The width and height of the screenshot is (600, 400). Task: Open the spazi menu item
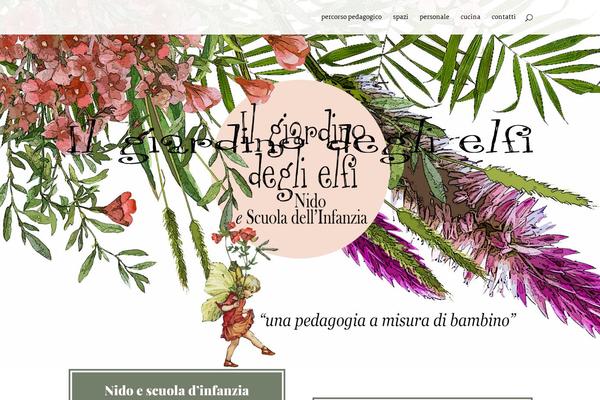pos(400,17)
